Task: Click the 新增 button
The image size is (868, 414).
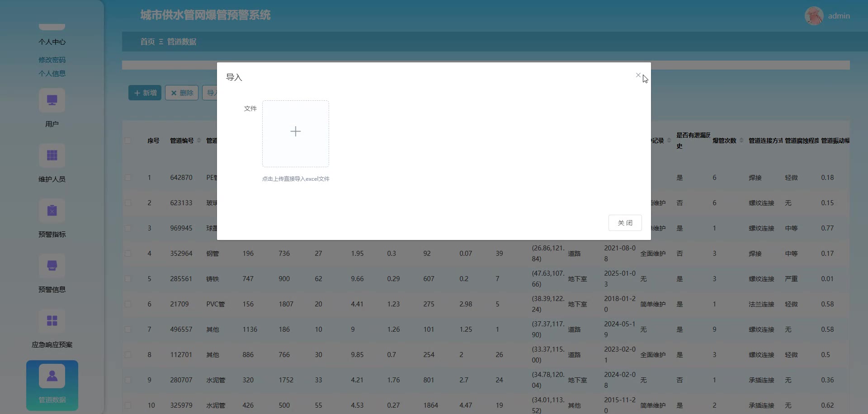Action: point(145,93)
